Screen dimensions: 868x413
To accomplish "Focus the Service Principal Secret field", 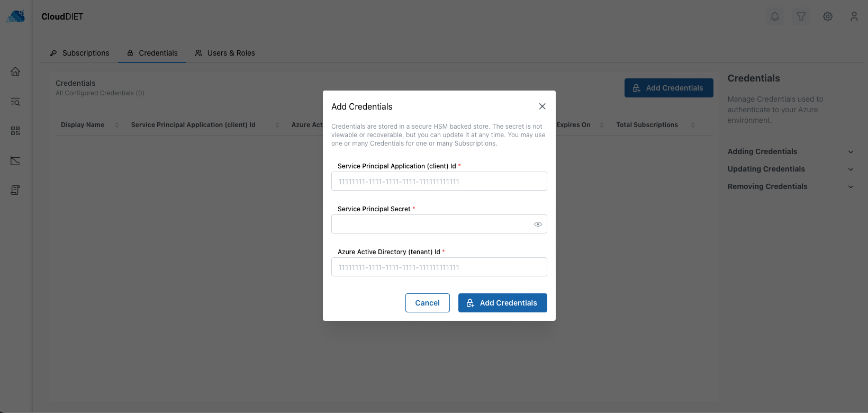I will point(439,224).
